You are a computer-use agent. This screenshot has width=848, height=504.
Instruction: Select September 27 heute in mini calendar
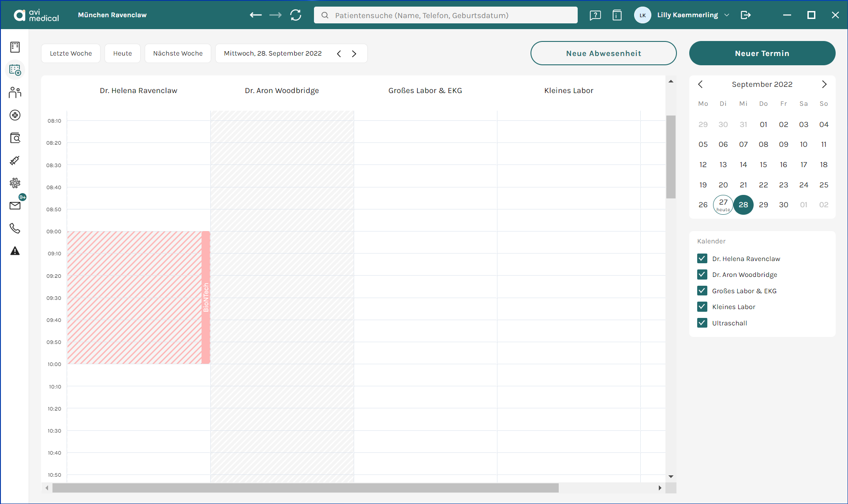(x=723, y=205)
